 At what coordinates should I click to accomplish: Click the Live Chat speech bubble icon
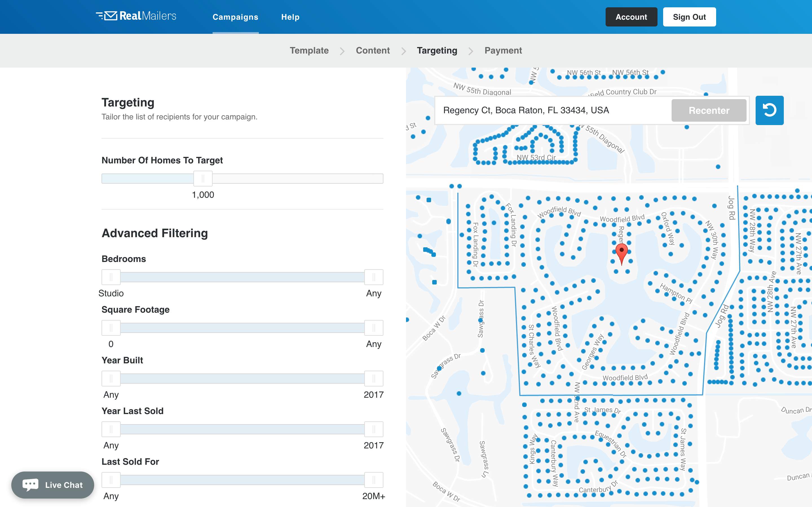(x=30, y=484)
